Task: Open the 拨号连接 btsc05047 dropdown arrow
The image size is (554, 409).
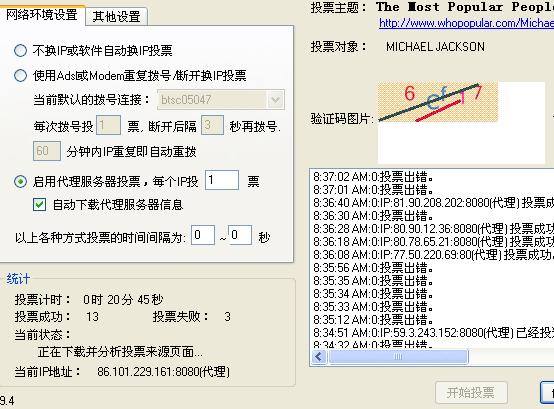Action: point(275,100)
